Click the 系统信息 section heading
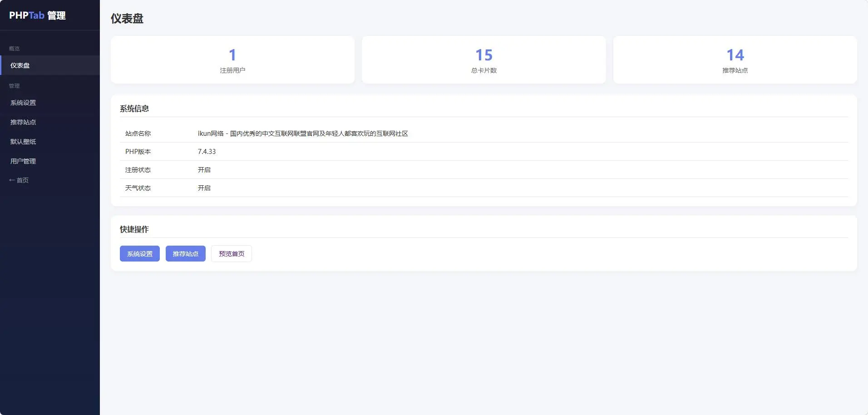Viewport: 868px width, 415px height. pos(134,109)
